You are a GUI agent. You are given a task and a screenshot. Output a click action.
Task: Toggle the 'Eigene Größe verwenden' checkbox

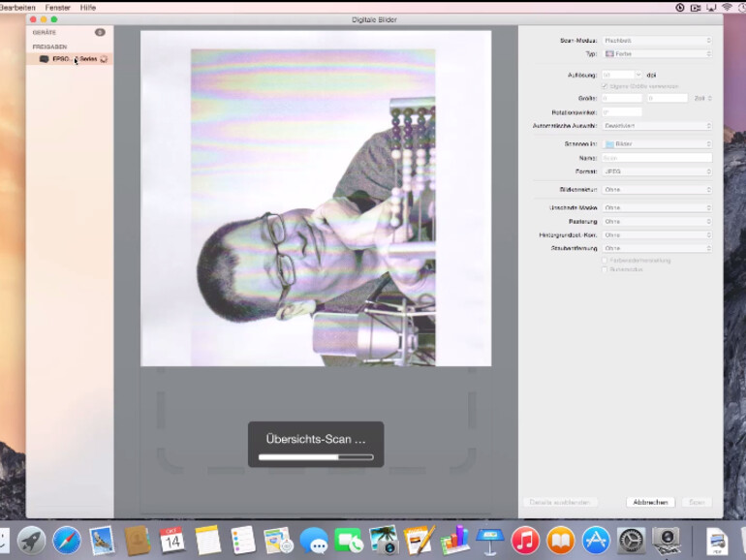coord(606,86)
